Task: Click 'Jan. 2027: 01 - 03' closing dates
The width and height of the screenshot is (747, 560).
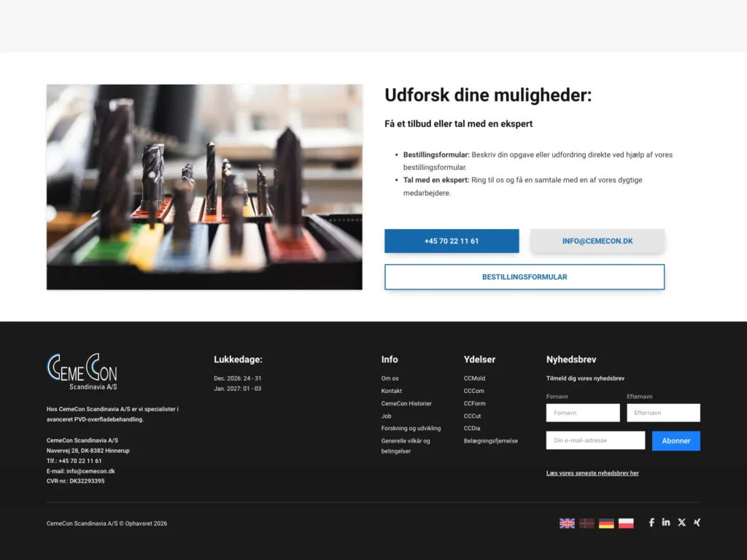Action: 238,389
